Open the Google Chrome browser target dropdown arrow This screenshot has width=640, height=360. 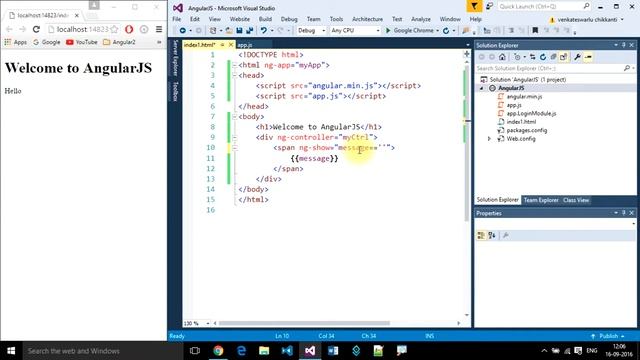(437, 31)
